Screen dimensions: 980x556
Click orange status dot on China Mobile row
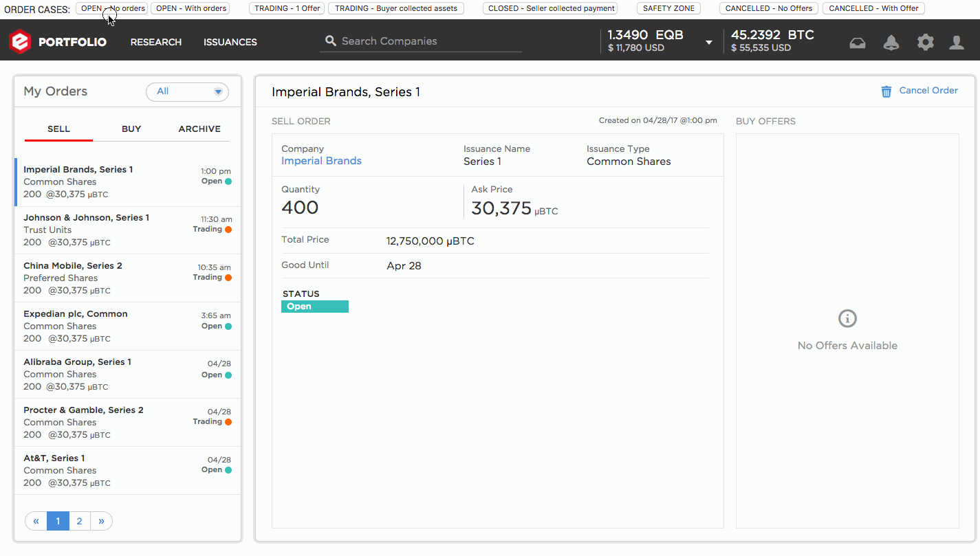coord(228,278)
